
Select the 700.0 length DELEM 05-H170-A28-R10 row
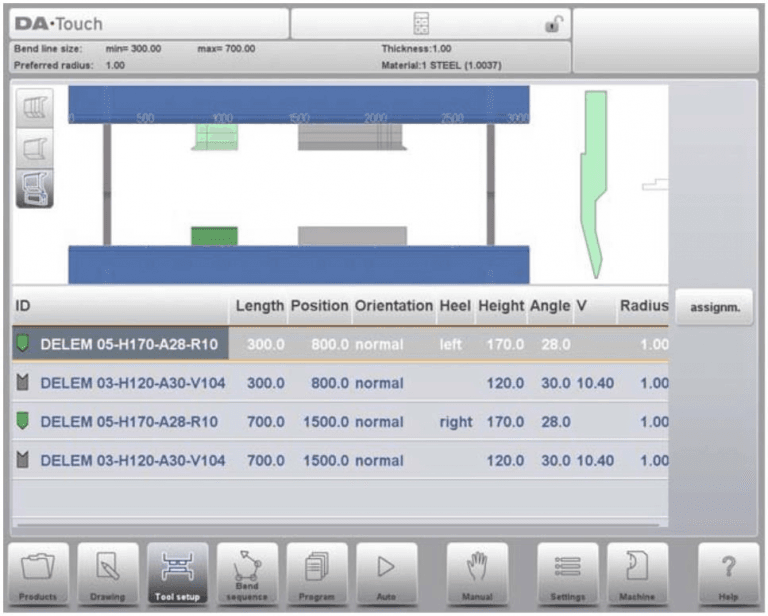[340, 422]
